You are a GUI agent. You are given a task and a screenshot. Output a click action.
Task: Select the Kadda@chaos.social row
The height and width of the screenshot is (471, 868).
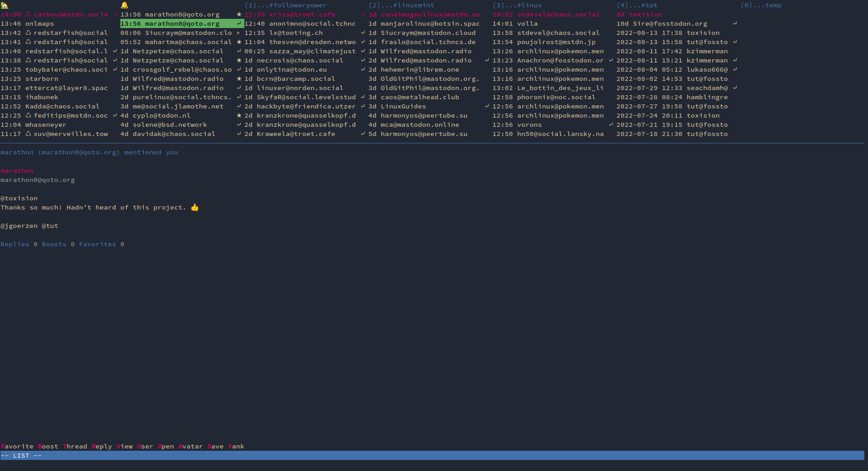pyautogui.click(x=60, y=106)
